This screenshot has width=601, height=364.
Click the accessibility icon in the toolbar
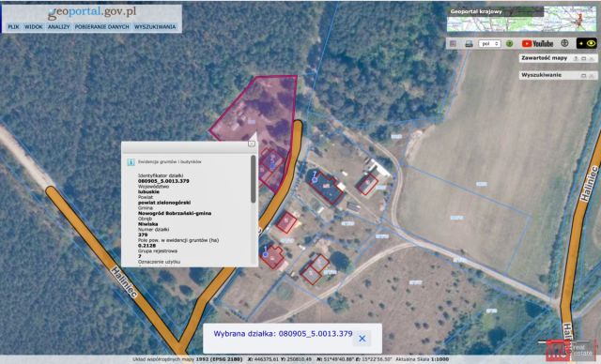[564, 43]
